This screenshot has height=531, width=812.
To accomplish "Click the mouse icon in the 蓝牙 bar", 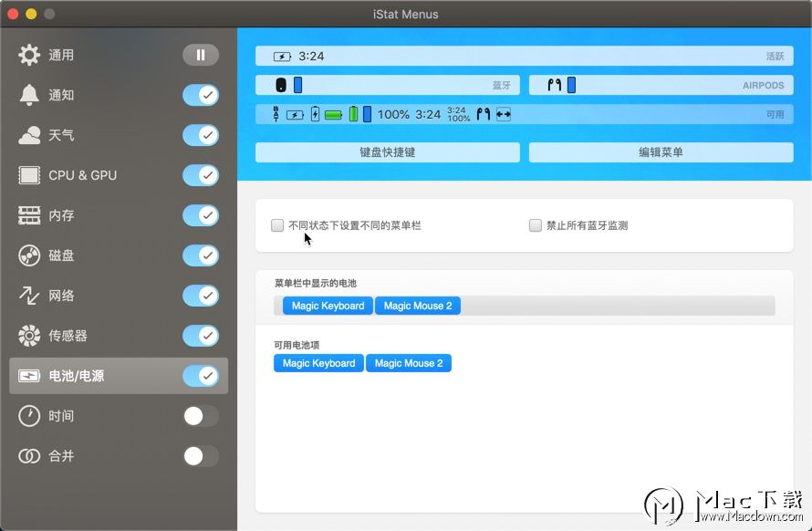I will 281,85.
